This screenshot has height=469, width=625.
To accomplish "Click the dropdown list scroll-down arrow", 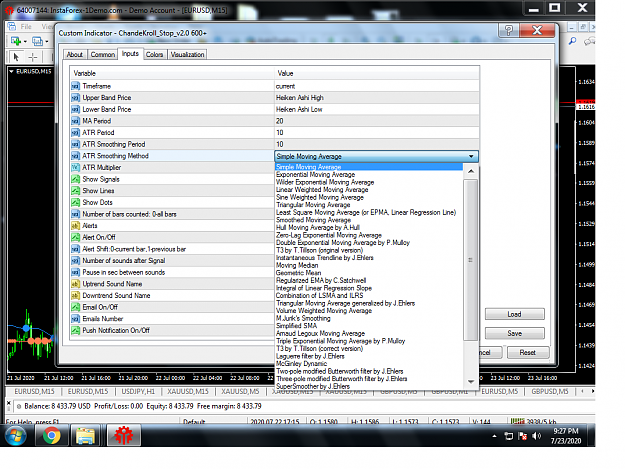I will [471, 382].
